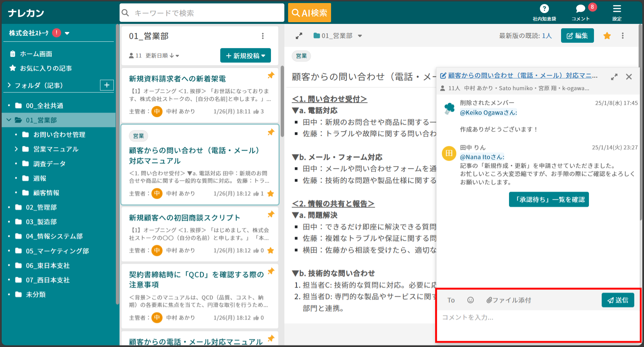Toggle the star on the 顧客からの問い合わせ card
Screen dimensions: 644x347
271,194
